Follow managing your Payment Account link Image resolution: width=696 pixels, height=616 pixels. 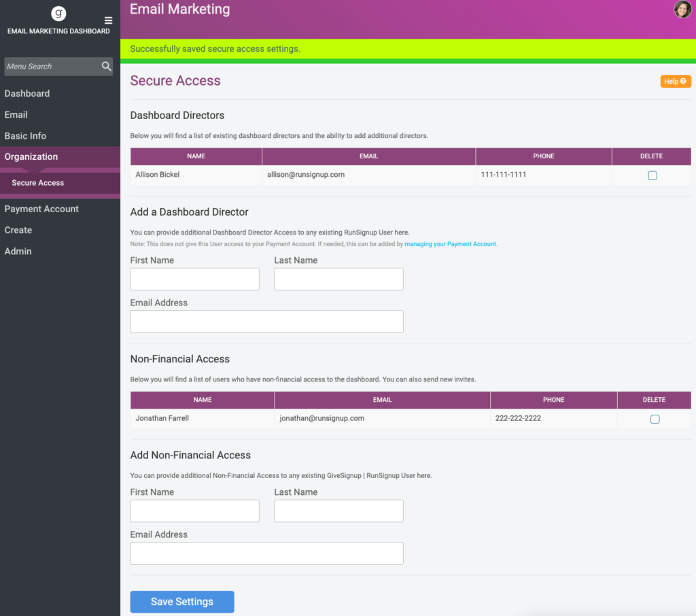coord(450,244)
